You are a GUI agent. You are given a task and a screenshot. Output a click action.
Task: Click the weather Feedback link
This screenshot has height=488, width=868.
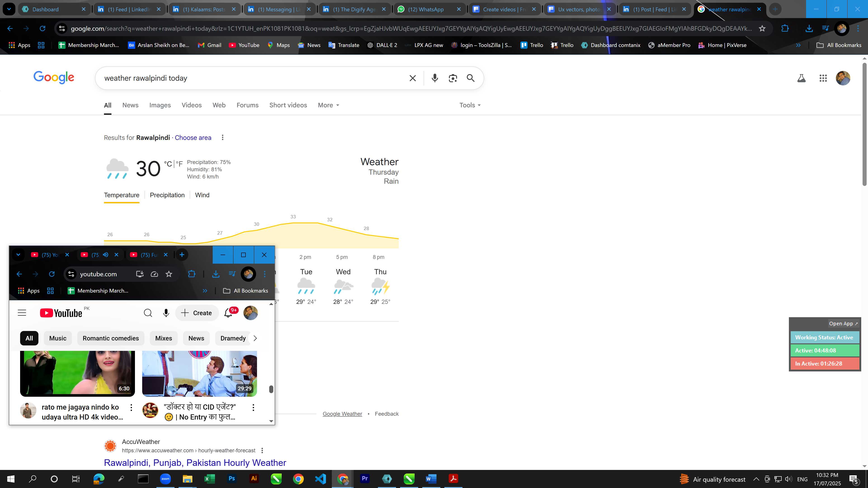point(387,414)
